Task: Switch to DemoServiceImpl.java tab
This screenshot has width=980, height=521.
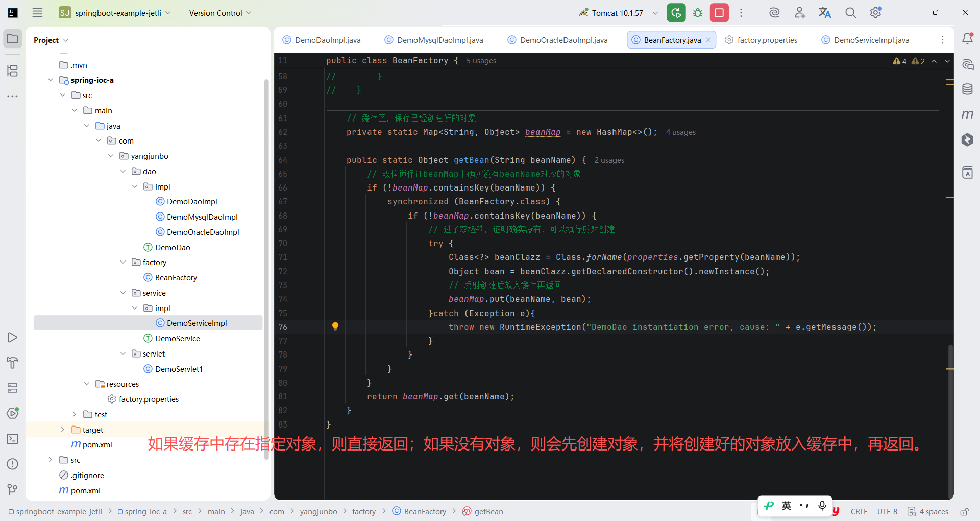Action: 865,40
